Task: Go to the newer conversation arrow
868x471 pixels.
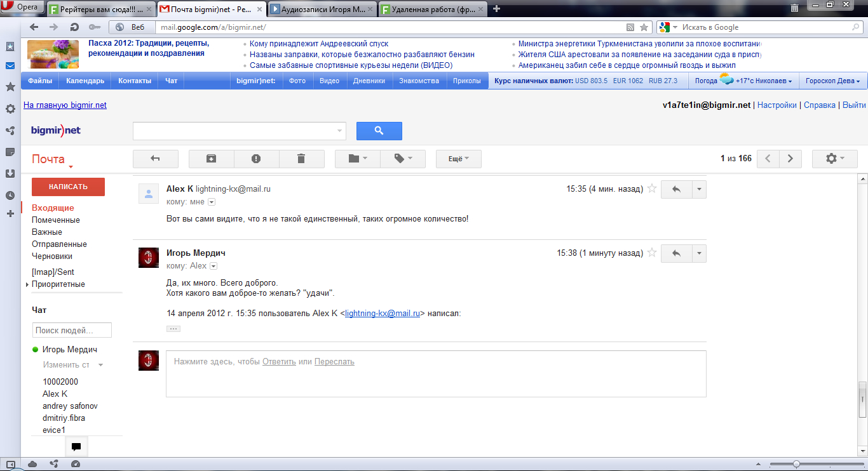Action: [x=768, y=159]
